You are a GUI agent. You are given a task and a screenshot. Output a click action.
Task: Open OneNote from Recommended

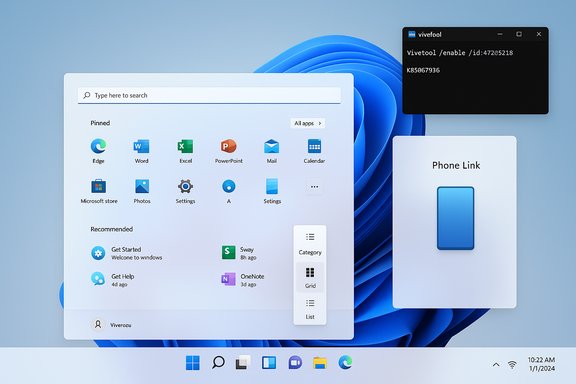[x=243, y=280]
